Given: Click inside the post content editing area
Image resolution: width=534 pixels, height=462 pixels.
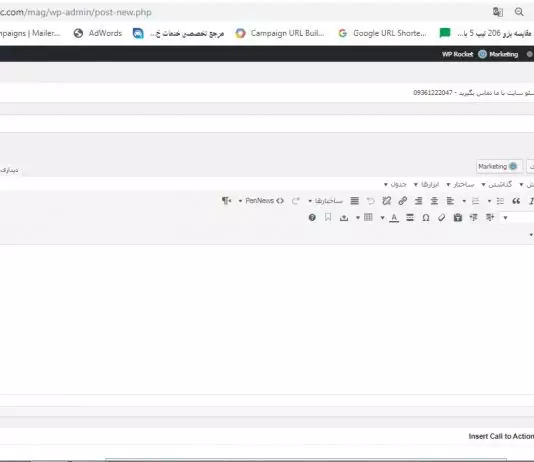Looking at the screenshot, I should (x=267, y=319).
